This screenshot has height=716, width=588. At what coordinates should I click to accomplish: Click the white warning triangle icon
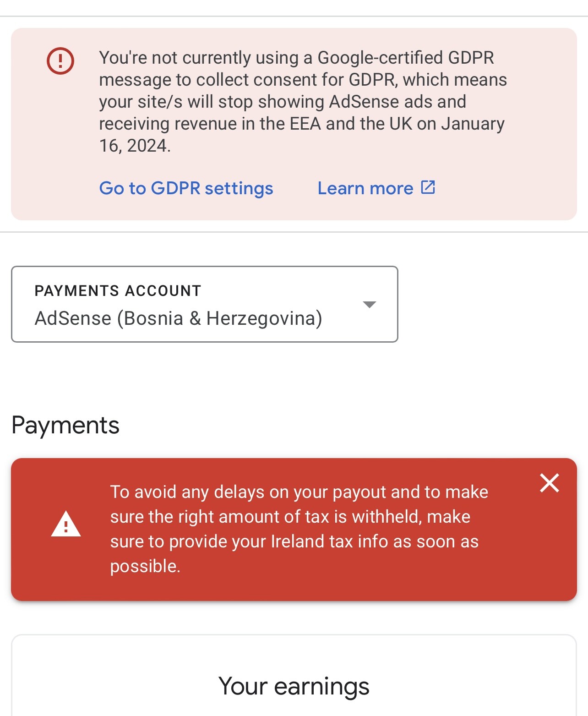pos(66,524)
